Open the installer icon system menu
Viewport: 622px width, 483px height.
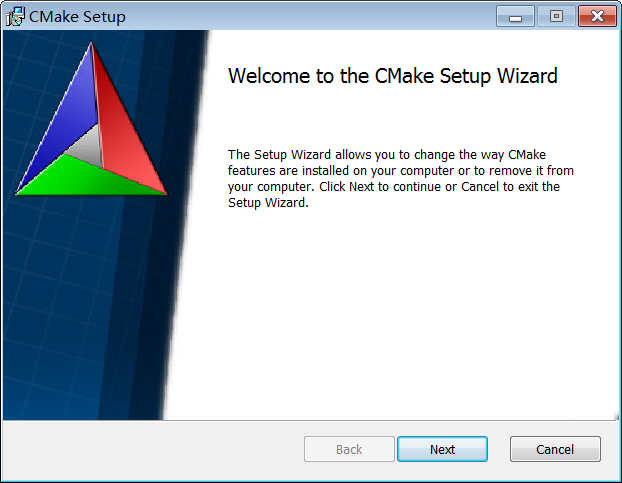[15, 17]
